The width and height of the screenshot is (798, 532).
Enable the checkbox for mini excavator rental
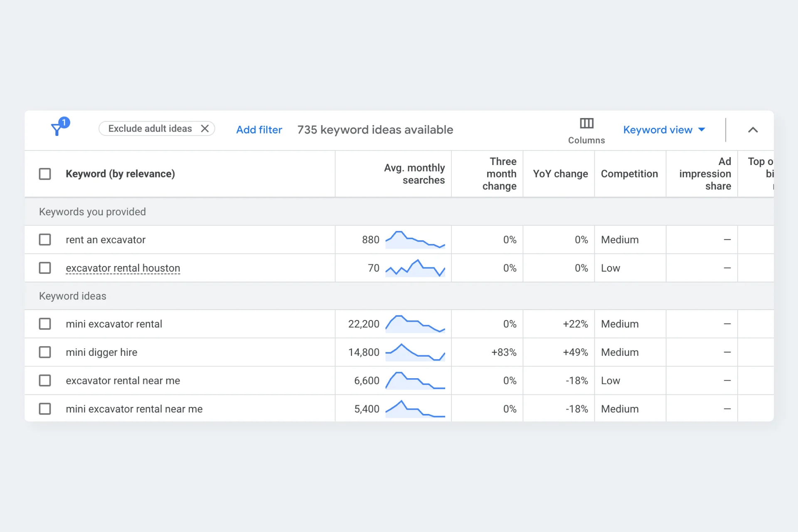(45, 324)
